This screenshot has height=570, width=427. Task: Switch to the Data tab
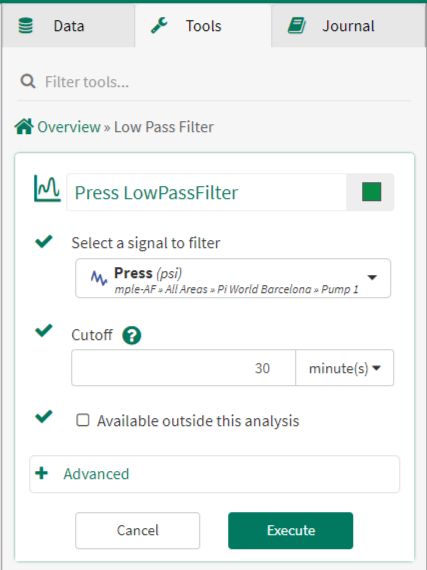pos(68,26)
